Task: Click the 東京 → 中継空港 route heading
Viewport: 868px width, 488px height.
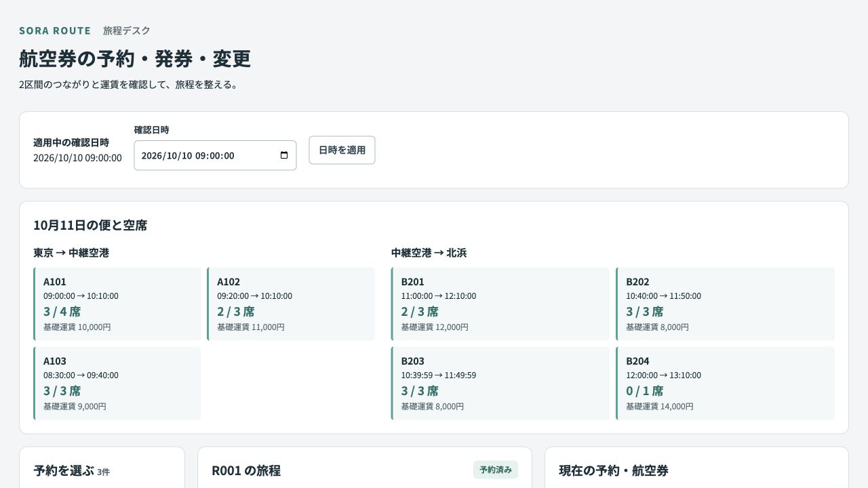Action: click(71, 253)
